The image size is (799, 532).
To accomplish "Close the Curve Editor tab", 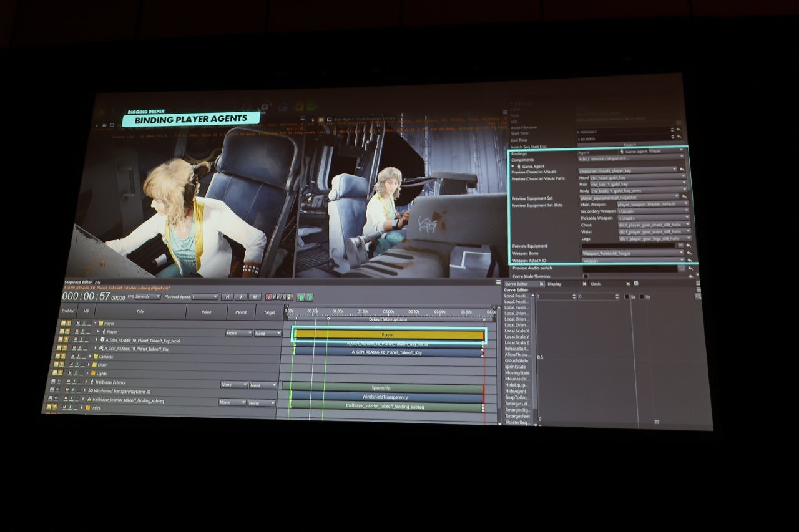I will 541,284.
